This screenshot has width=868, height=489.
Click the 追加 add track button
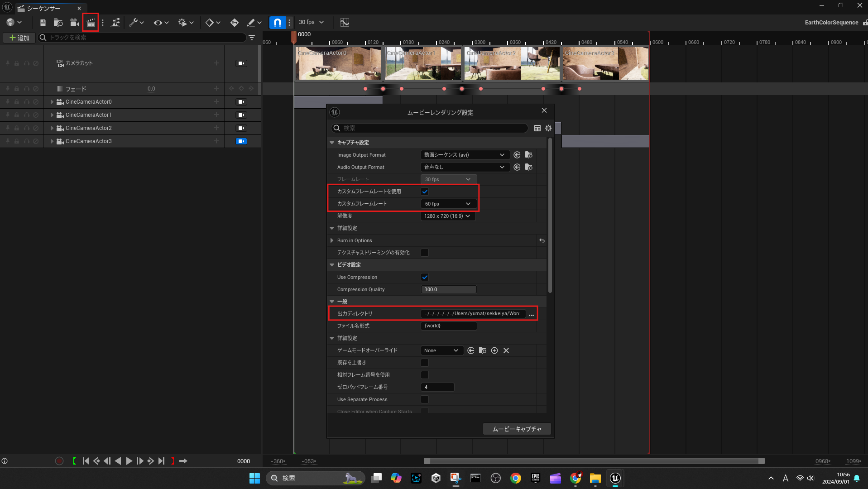click(19, 38)
